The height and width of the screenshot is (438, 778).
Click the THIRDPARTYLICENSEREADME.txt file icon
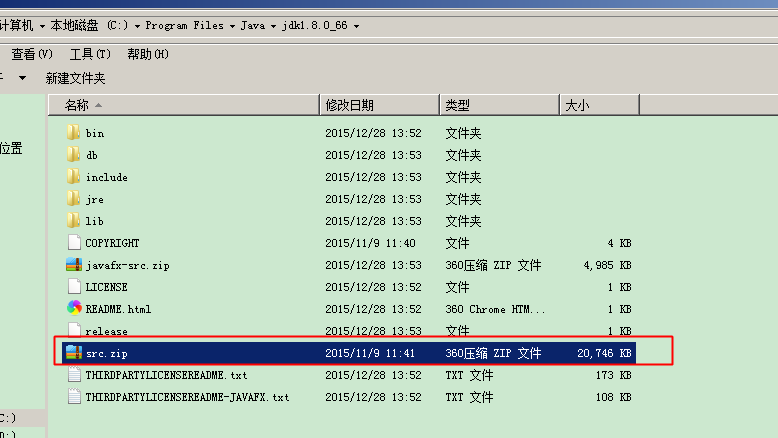pyautogui.click(x=74, y=374)
